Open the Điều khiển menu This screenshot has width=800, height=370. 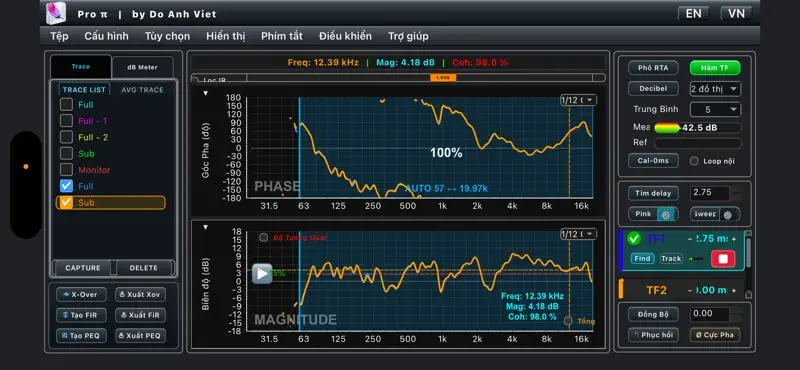(x=345, y=36)
